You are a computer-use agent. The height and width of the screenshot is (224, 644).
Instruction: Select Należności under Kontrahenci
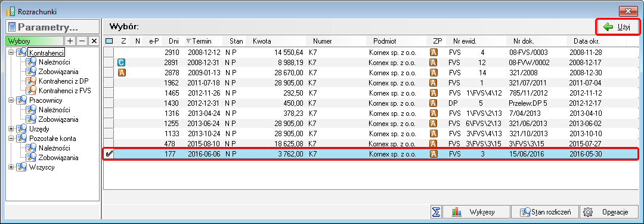(x=54, y=62)
